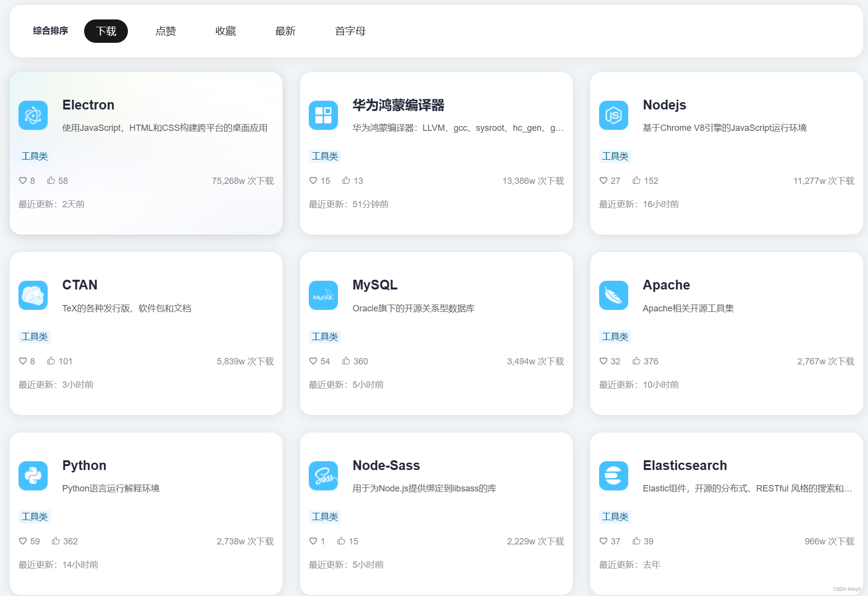Screen dimensions: 868x596
Task: Click the Oracle旗下的开源关系型数据库 description
Action: point(413,308)
